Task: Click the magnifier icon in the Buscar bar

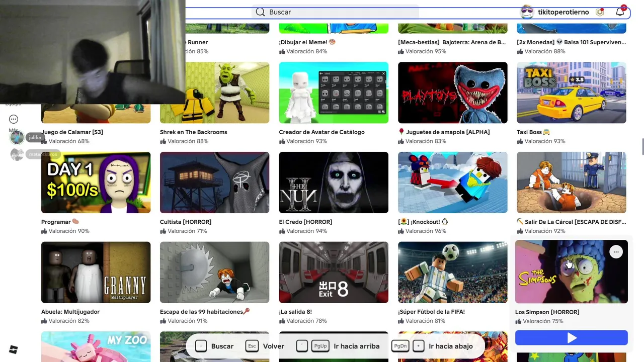Action: coord(260,12)
